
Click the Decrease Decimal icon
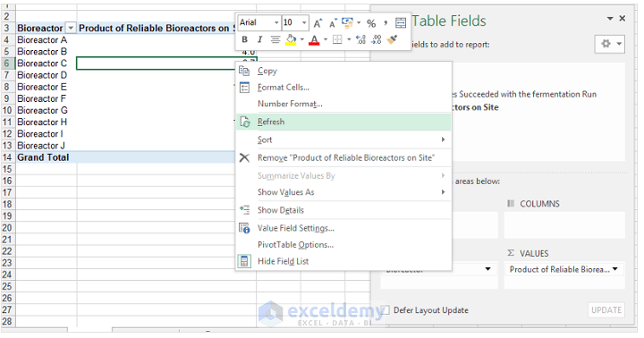point(377,39)
